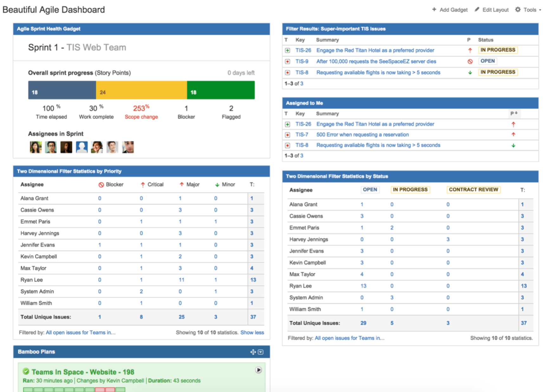Click the minor priority arrow for TIS-8 in Assigned to Me
The image size is (549, 392).
(x=513, y=145)
